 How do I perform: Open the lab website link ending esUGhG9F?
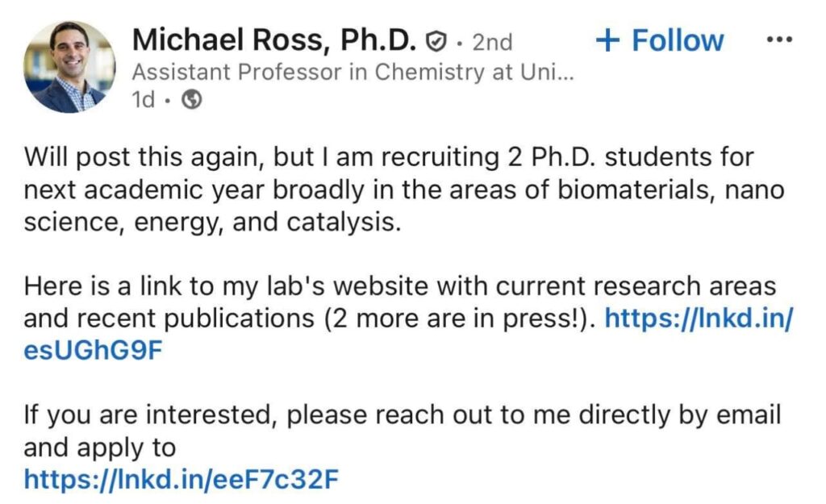click(699, 319)
